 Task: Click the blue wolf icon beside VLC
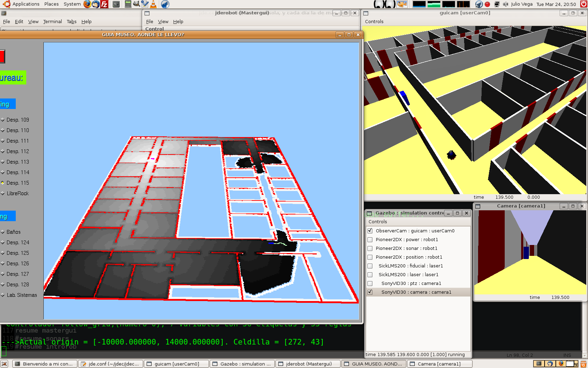165,4
